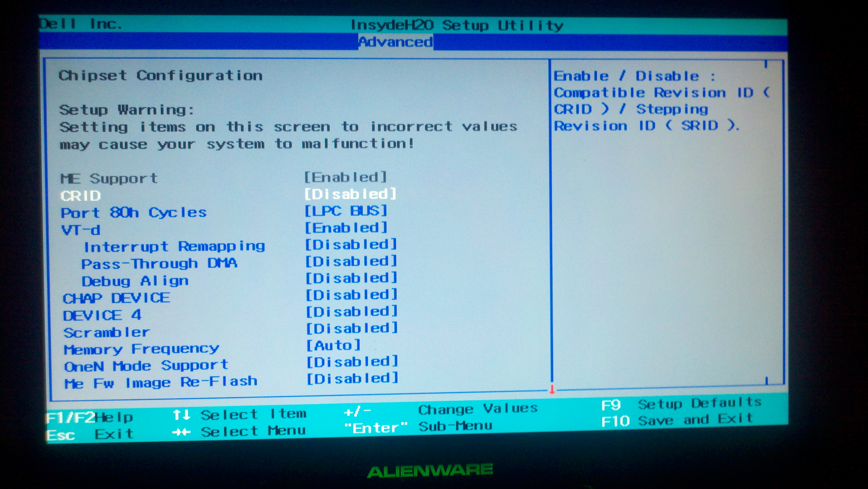Change the CRID Disabled value
Image resolution: width=868 pixels, height=489 pixels.
pos(350,194)
